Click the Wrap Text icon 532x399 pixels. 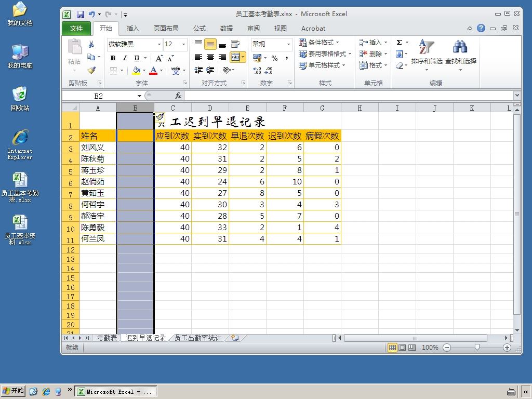[x=235, y=44]
